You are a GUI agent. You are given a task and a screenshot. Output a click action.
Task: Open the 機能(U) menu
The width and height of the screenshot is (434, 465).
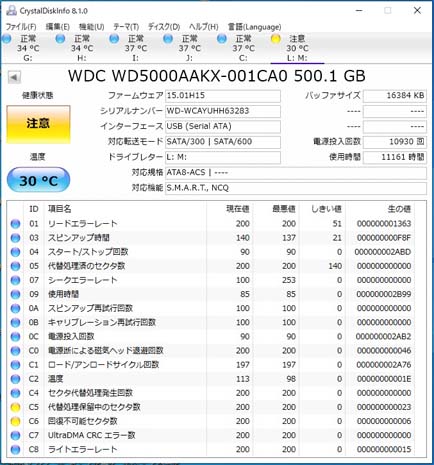(x=92, y=27)
